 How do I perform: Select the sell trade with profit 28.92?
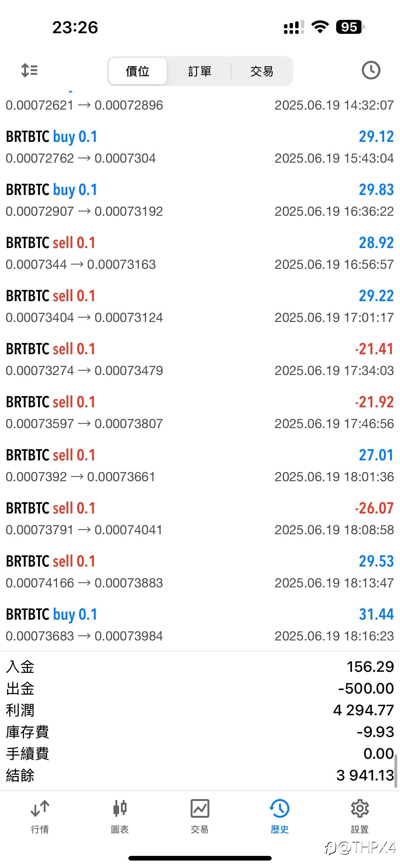click(200, 253)
